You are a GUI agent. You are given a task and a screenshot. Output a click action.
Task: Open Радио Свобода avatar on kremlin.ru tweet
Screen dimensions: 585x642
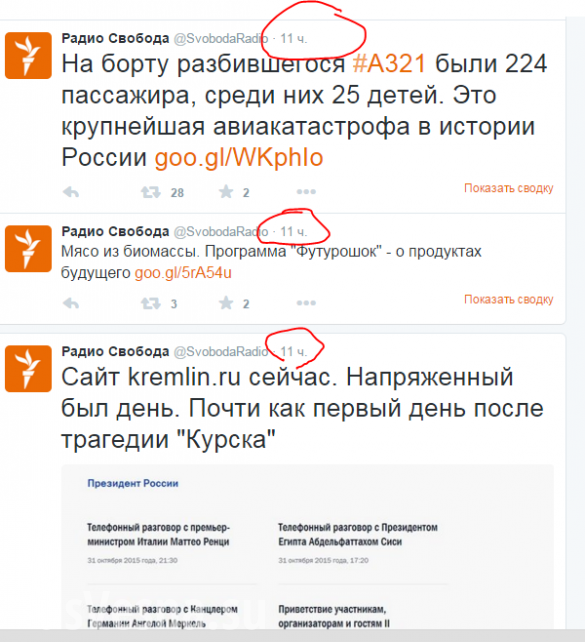pyautogui.click(x=28, y=368)
